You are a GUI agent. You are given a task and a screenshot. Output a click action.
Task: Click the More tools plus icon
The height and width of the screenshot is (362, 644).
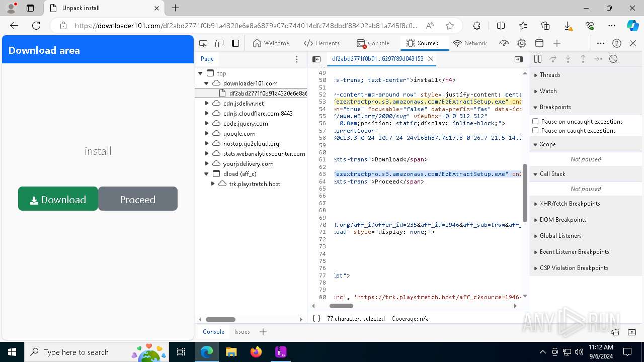[x=557, y=43]
